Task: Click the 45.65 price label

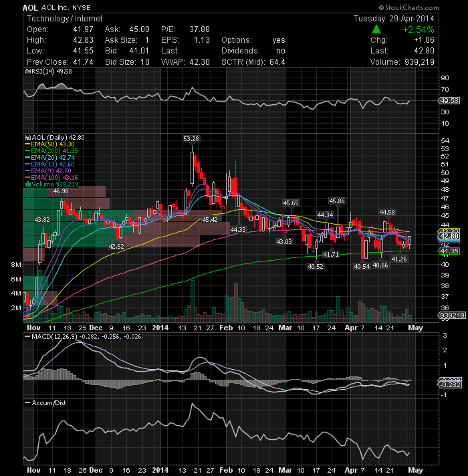Action: coord(290,203)
